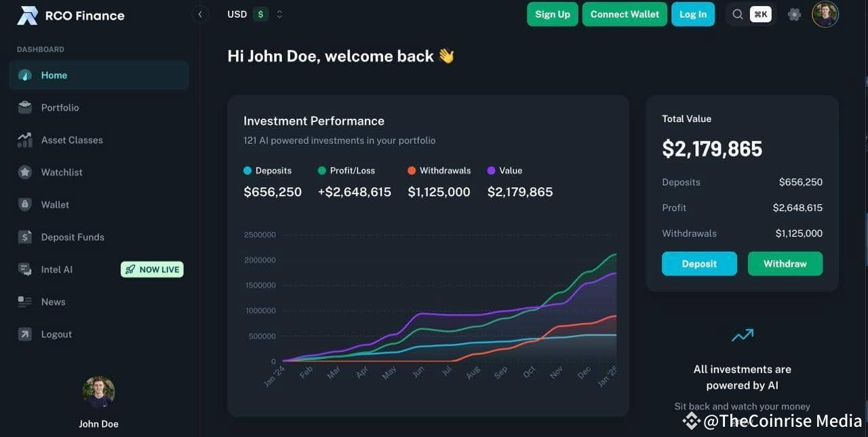Click the Asset Classes chart icon
This screenshot has width=868, height=437.
pyautogui.click(x=24, y=140)
